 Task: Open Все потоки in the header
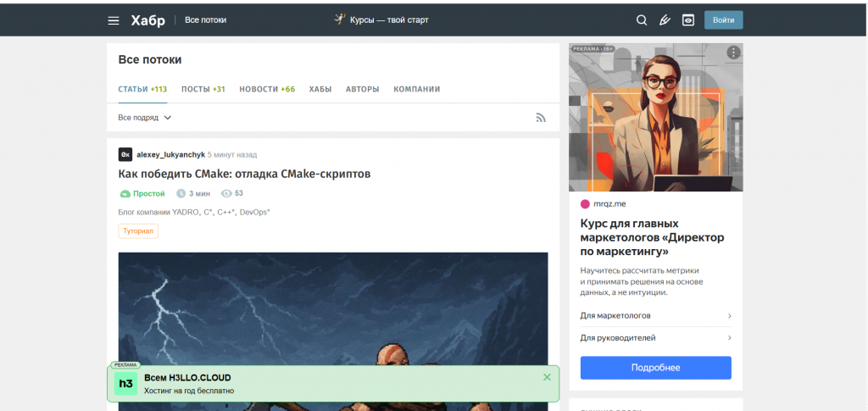pos(205,19)
